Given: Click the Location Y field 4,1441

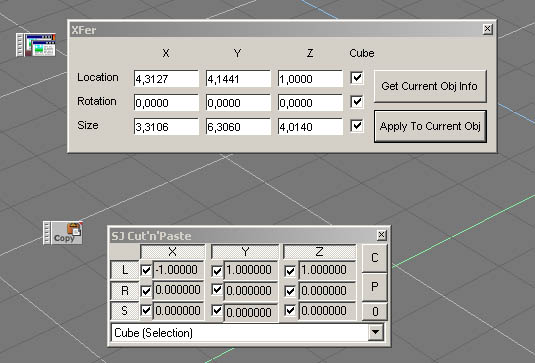Looking at the screenshot, I should point(238,79).
